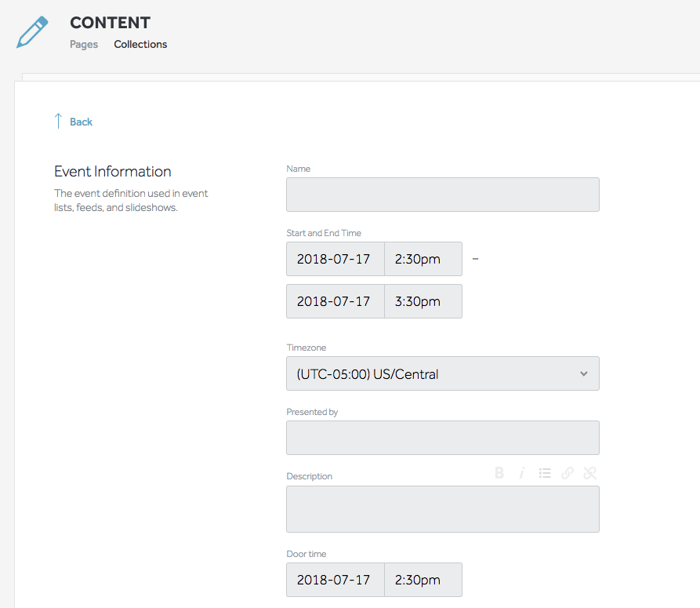Apply bulleted list formatting to Description
The height and width of the screenshot is (608, 700).
545,473
